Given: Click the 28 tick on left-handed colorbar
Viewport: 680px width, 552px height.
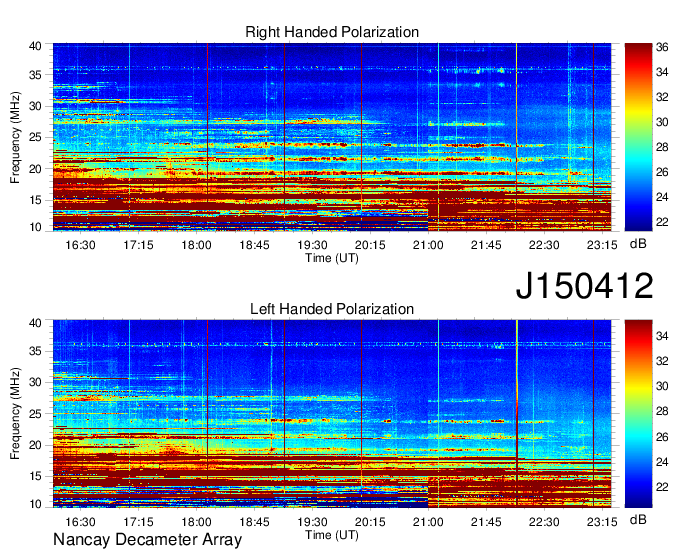Looking at the screenshot, I should point(662,411).
